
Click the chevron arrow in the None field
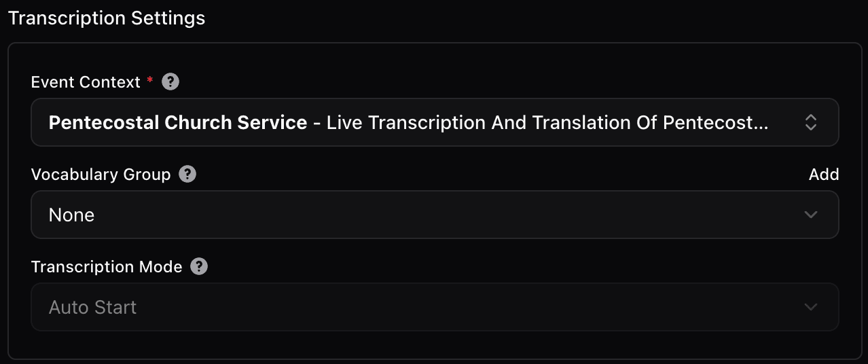pos(810,215)
